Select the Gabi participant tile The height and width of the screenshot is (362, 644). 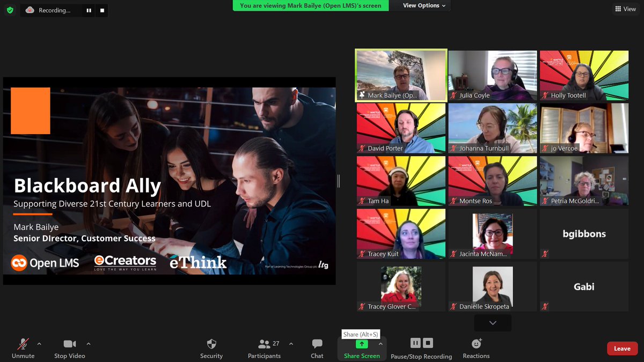(584, 286)
